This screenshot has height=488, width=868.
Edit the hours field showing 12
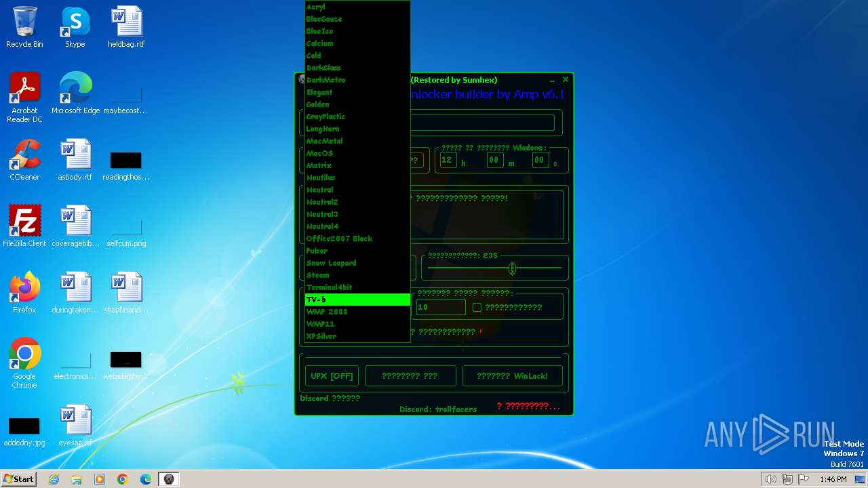tap(448, 160)
